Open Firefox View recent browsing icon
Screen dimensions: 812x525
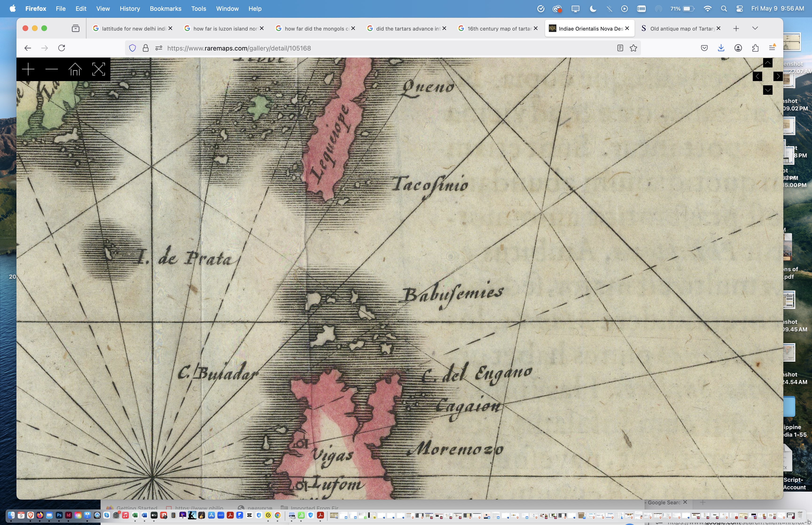pyautogui.click(x=76, y=28)
